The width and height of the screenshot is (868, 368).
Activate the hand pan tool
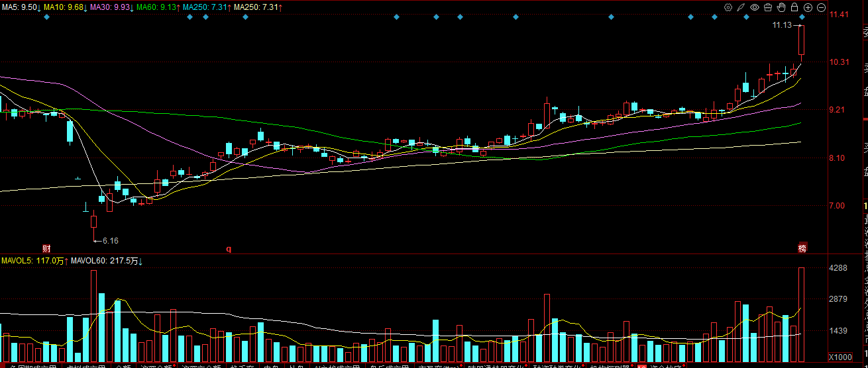(781, 7)
